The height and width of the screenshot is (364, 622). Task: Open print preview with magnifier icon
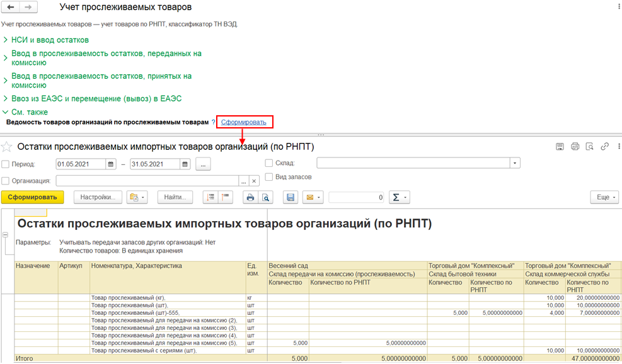266,197
